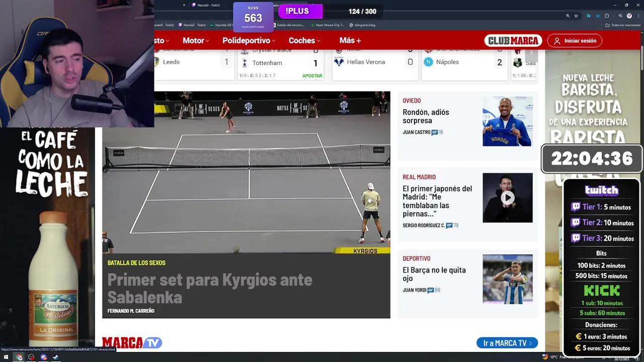This screenshot has width=644, height=362.
Task: Open the Deportivo player thumbnail
Action: coord(508,279)
